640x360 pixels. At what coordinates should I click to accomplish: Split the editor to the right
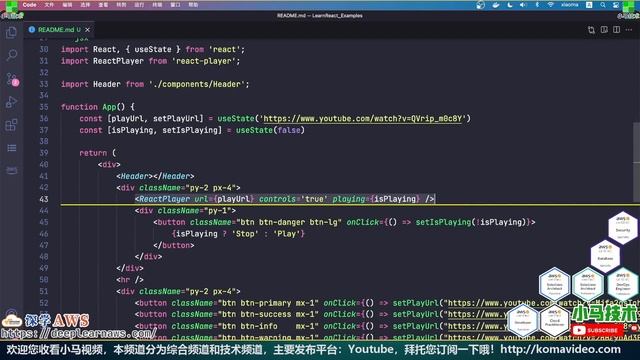616,30
